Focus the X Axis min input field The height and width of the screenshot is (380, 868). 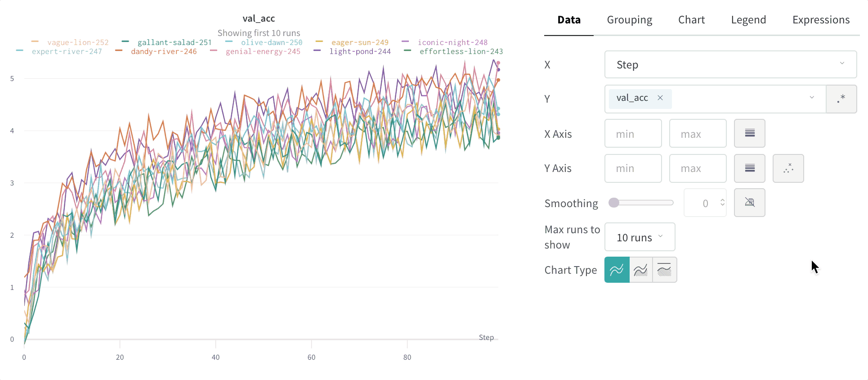click(633, 134)
